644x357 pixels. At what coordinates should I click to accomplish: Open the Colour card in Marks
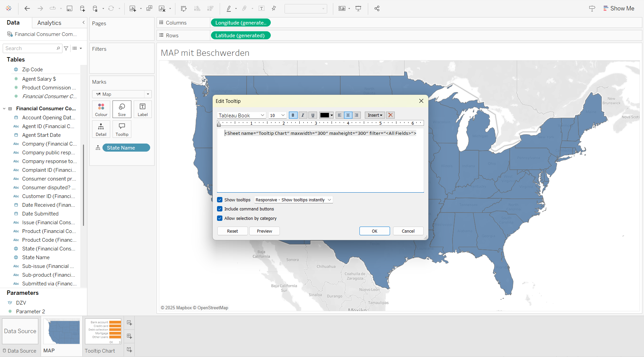(101, 109)
